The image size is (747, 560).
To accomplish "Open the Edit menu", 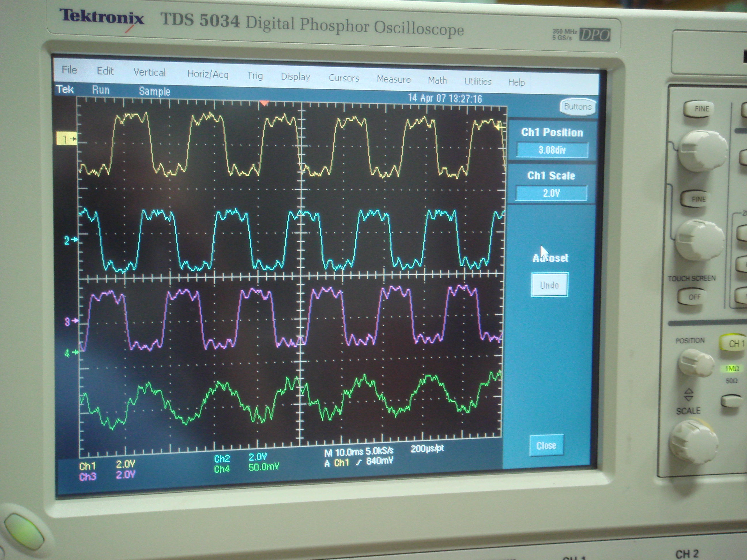I will [105, 71].
